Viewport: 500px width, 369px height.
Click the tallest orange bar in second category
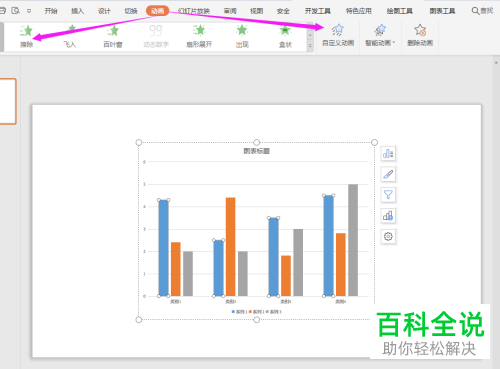click(231, 247)
